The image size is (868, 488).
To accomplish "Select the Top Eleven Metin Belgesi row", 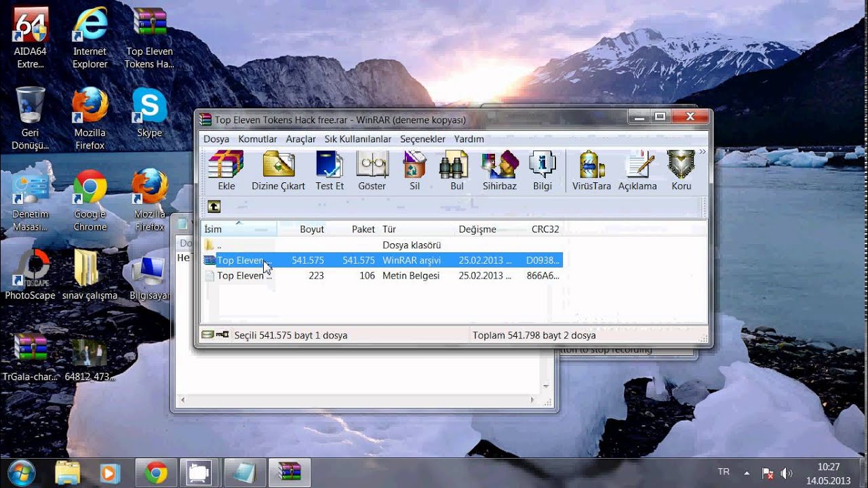I will pyautogui.click(x=382, y=276).
